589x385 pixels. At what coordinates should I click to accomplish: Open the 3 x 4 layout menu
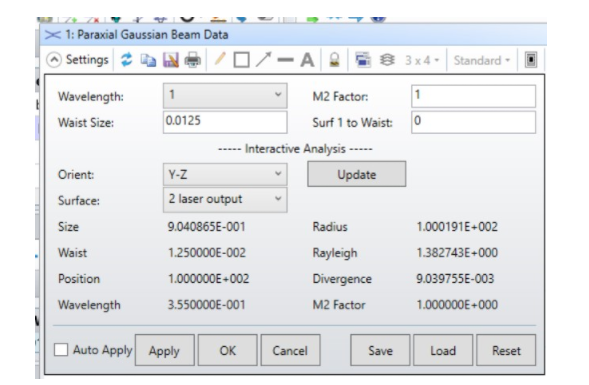pos(422,60)
